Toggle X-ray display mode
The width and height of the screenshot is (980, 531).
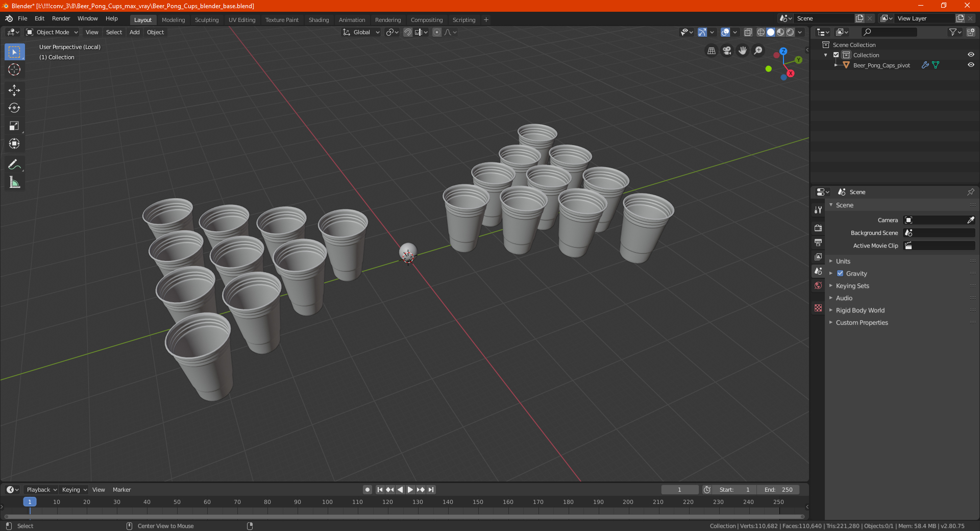pos(748,32)
